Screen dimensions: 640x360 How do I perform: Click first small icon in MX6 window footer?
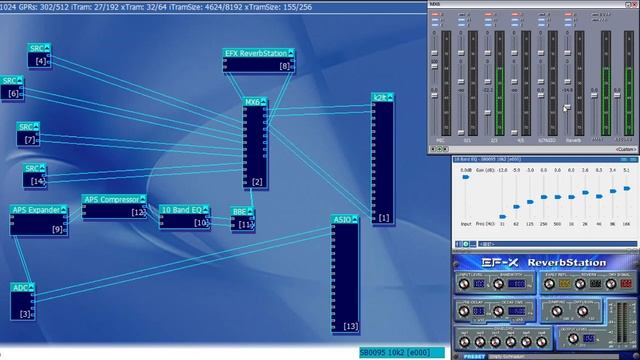click(434, 149)
